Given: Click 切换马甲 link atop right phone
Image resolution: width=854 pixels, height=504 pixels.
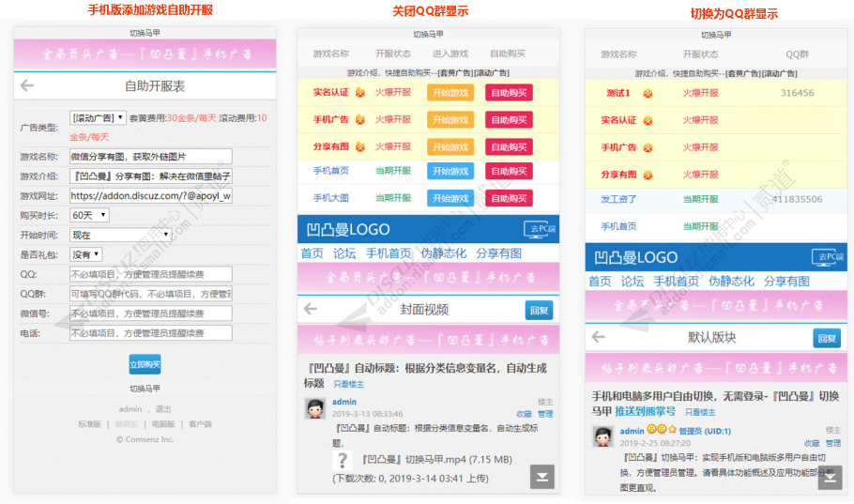Looking at the screenshot, I should pos(716,35).
